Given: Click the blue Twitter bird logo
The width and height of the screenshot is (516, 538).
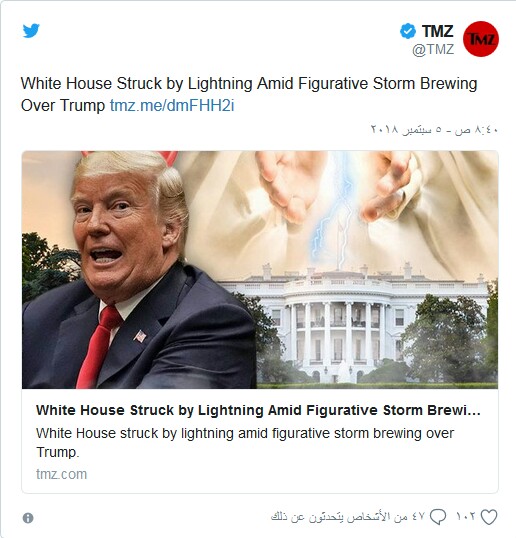Looking at the screenshot, I should 31,31.
